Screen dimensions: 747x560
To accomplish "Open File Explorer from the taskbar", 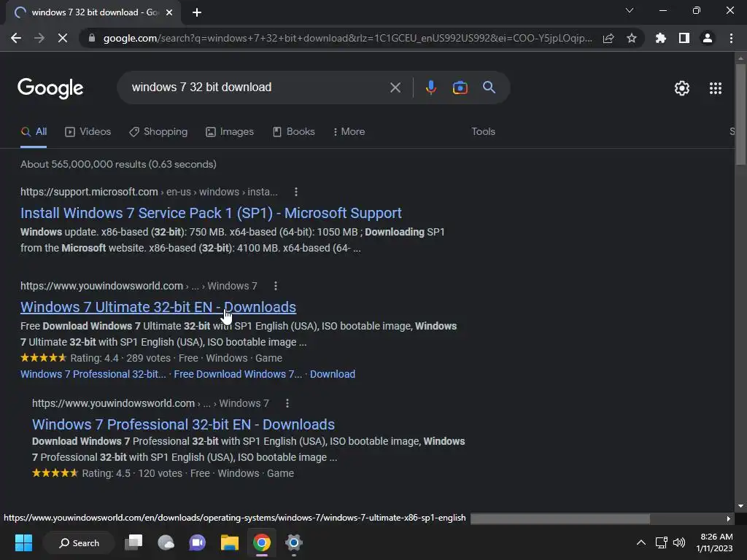I will [230, 542].
